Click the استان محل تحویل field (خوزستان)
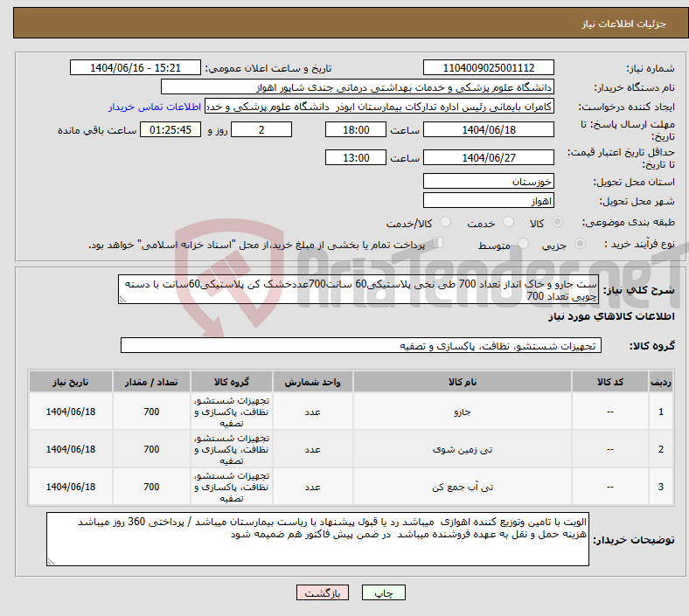Screen dimensions: 689x616 pos(489,182)
